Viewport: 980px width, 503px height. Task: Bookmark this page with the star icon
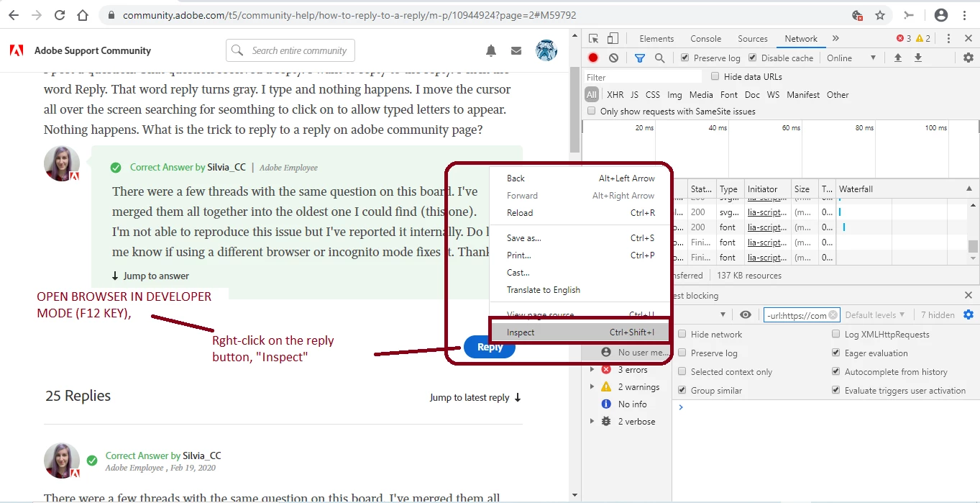[880, 15]
